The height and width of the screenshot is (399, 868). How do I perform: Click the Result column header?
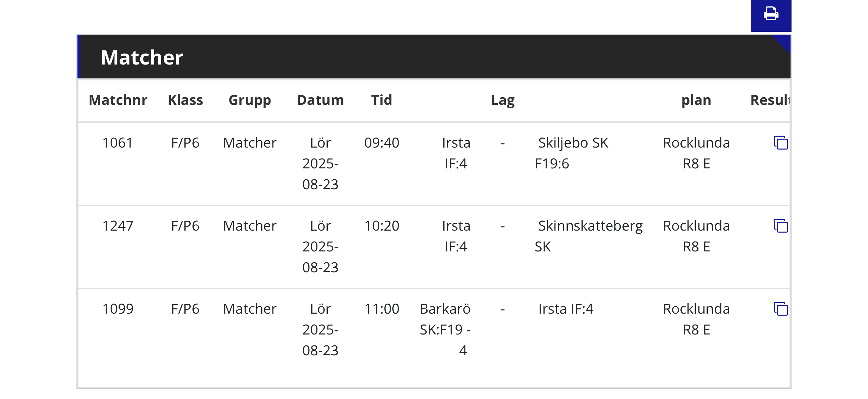(x=770, y=100)
